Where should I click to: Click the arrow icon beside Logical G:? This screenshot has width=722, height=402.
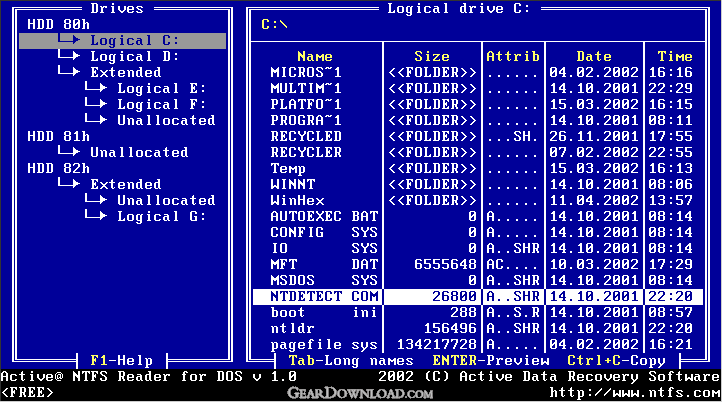point(96,215)
